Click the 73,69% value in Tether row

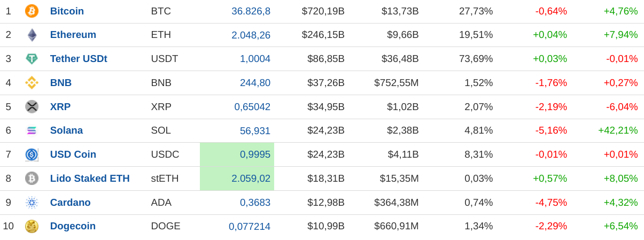click(476, 59)
